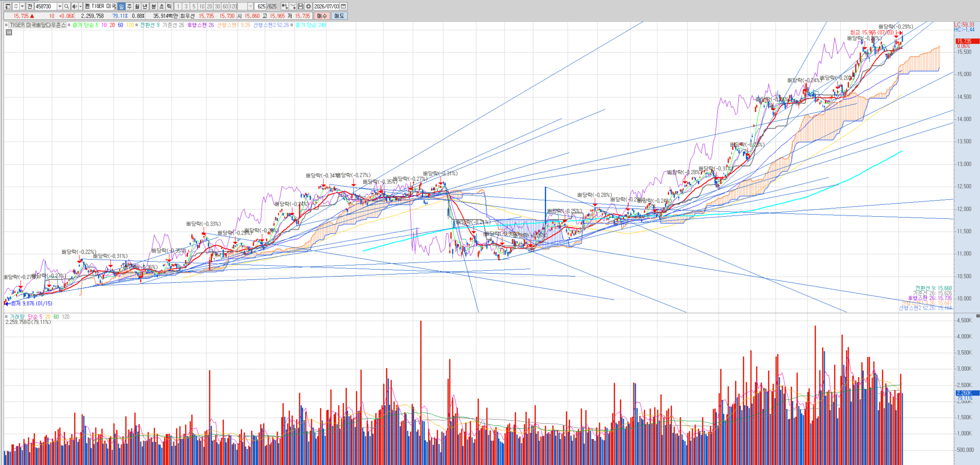The image size is (980, 465).
Task: Open the calendar date picker icon
Action: pyautogui.click(x=344, y=7)
